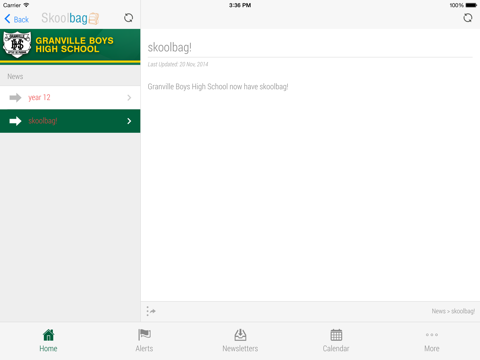Screen dimensions: 480x360
Task: Tap the 3:36 PM clock
Action: pyautogui.click(x=240, y=5)
